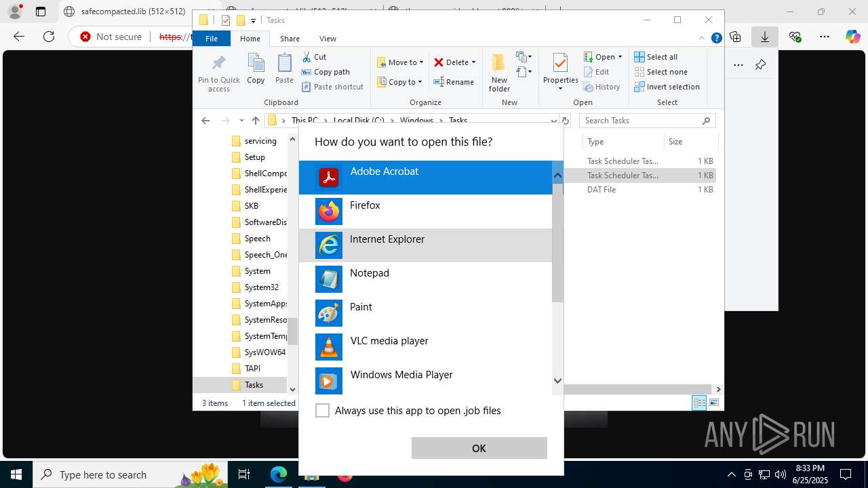Select System32 folder in navigation tree

pos(261,287)
